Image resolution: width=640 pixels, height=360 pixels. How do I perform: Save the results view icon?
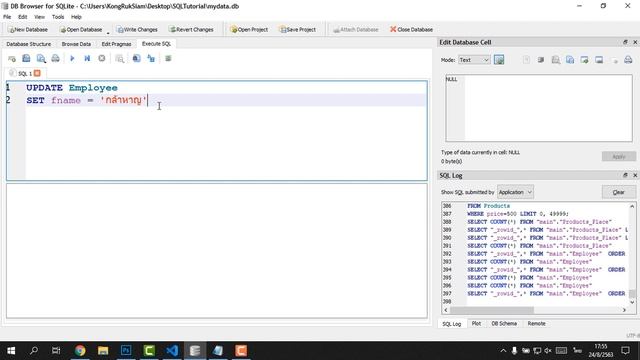tap(120, 59)
